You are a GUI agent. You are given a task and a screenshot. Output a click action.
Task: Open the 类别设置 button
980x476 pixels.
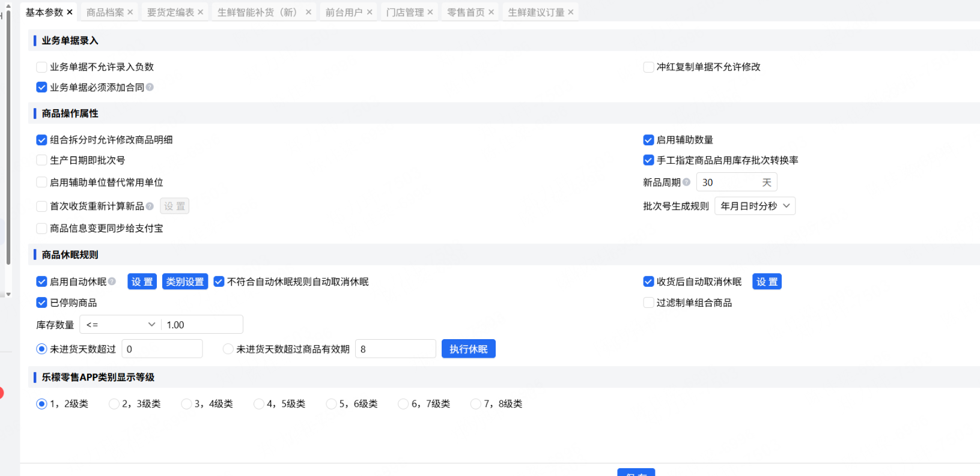click(185, 282)
